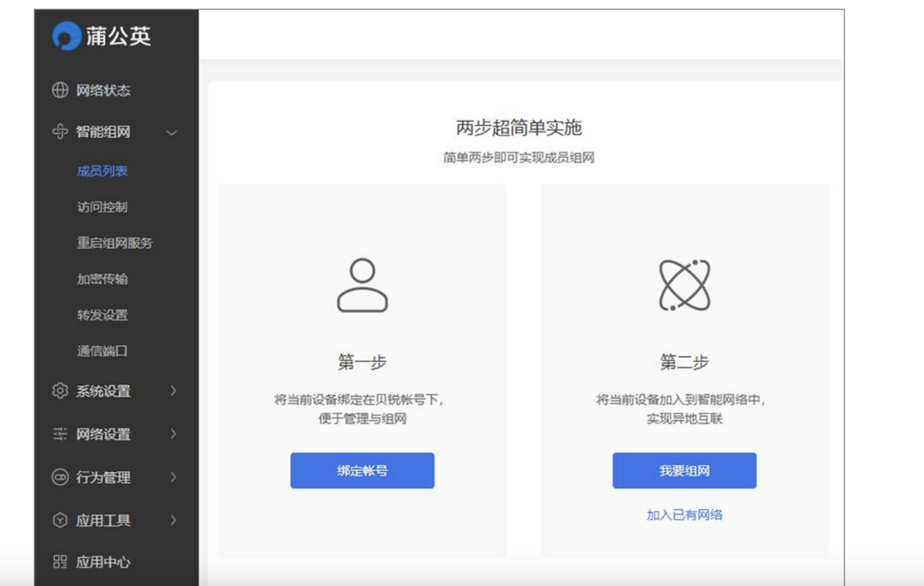Click the 应用中心 grid icon
The image size is (924, 586).
tap(60, 562)
